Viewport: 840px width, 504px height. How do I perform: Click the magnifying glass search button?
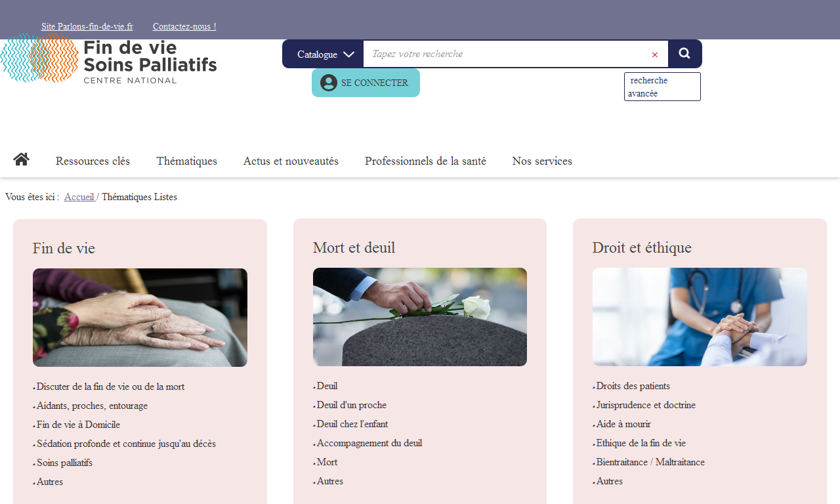(x=684, y=54)
